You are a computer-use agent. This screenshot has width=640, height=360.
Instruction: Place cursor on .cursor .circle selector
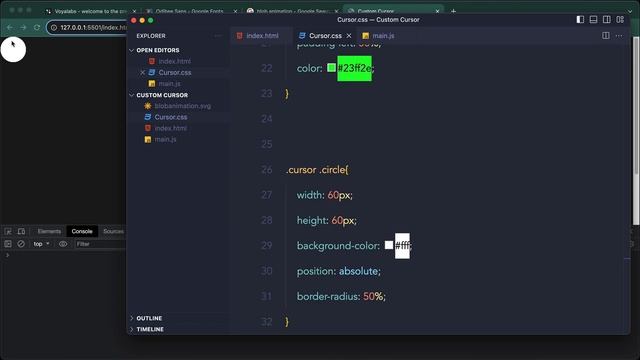317,170
